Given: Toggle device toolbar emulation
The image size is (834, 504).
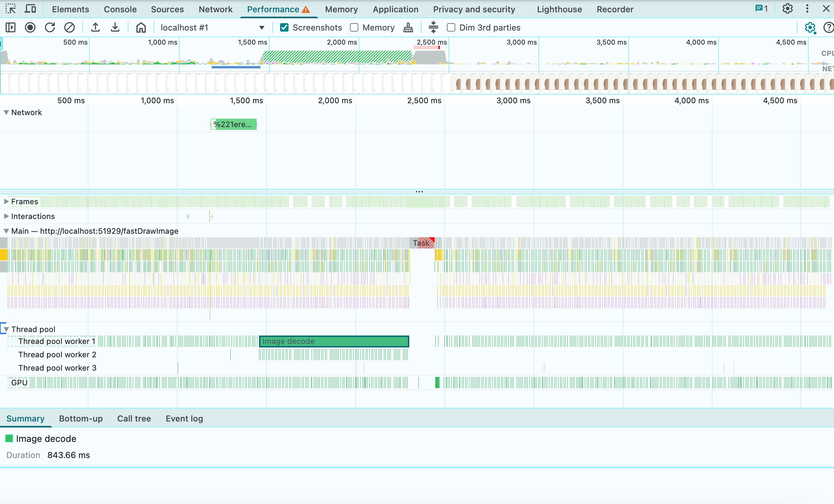Looking at the screenshot, I should 30,9.
